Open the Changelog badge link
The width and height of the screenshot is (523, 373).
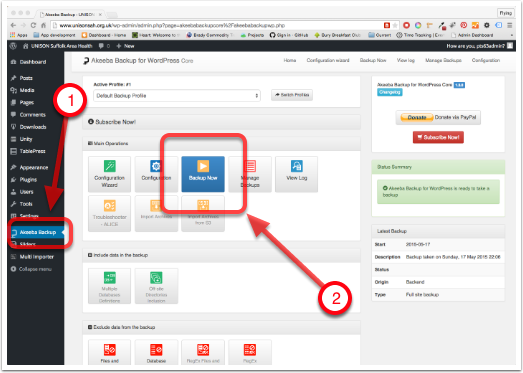(389, 92)
